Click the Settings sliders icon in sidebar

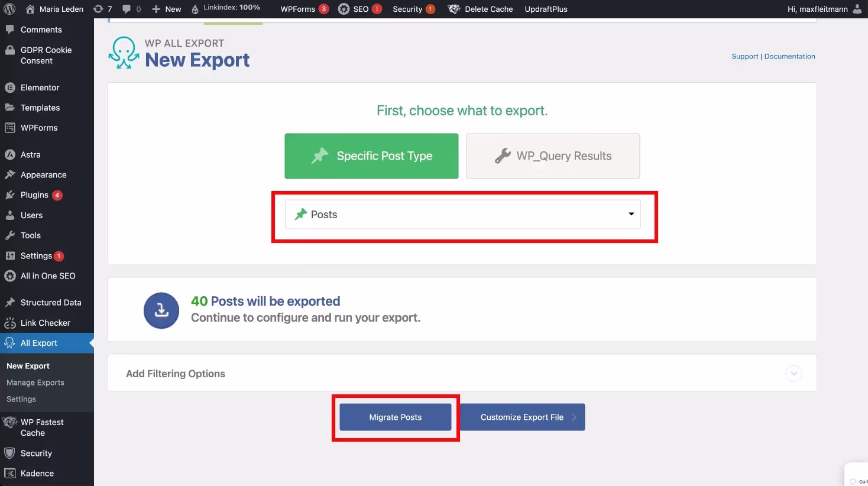tap(9, 256)
